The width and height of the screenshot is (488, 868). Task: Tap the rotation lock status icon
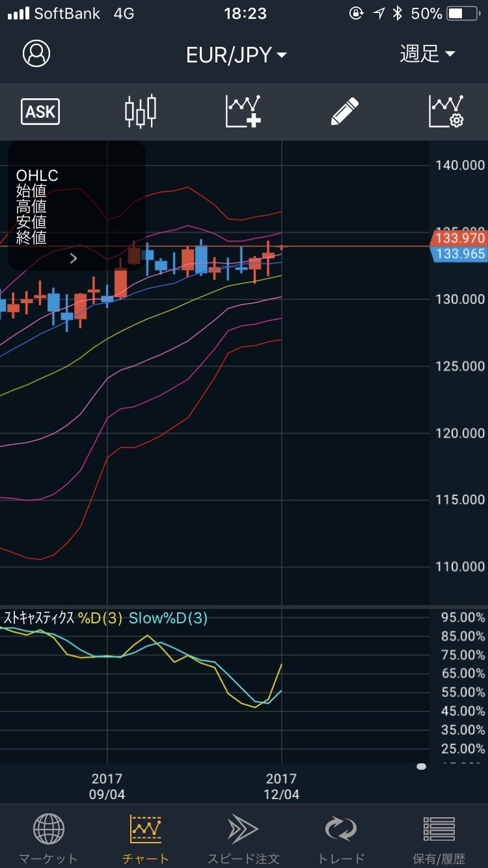tap(356, 14)
